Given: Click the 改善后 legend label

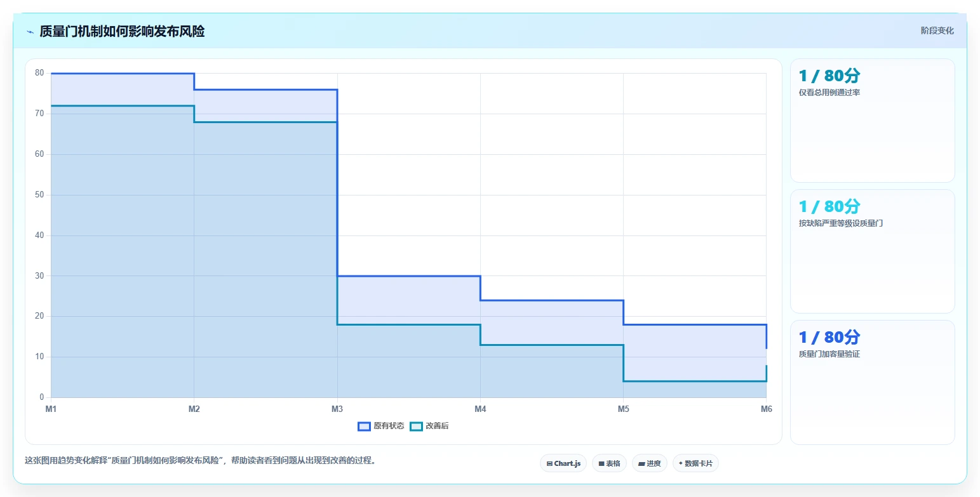Looking at the screenshot, I should 437,427.
